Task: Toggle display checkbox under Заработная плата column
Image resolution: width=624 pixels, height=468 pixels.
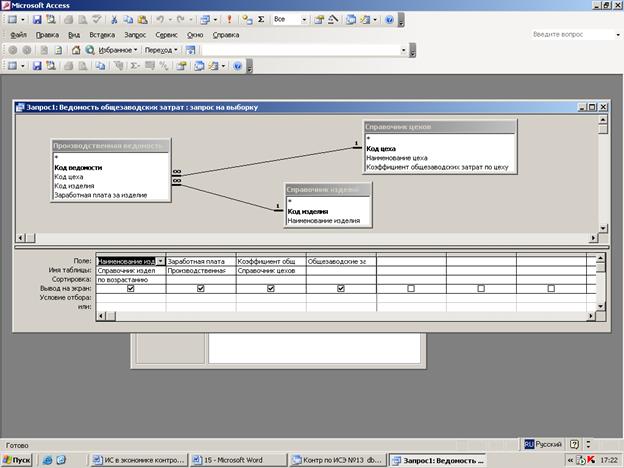Action: click(x=201, y=288)
